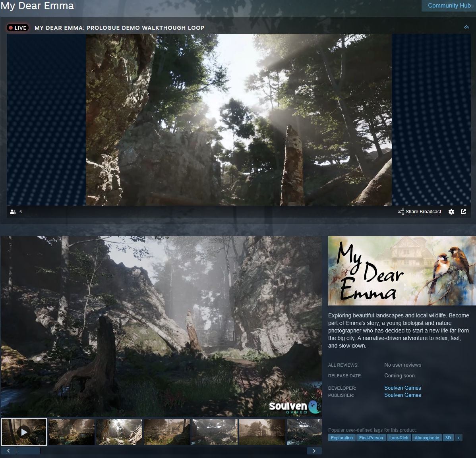
Task: Click the red LIVE indicator badge
Action: coord(17,28)
